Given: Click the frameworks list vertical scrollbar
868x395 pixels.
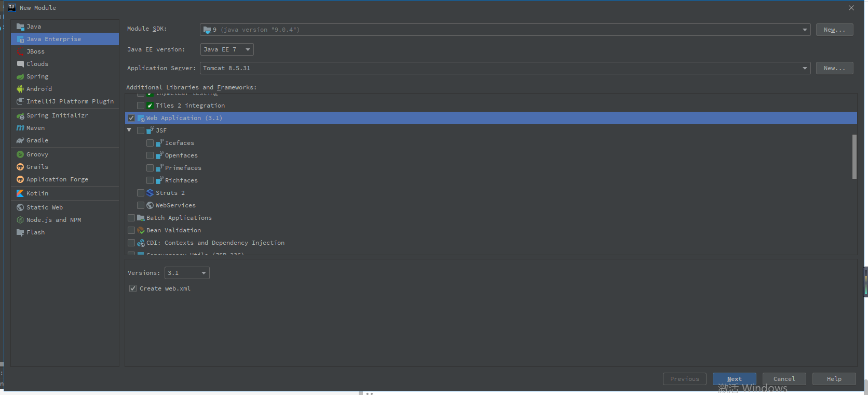Looking at the screenshot, I should pyautogui.click(x=855, y=156).
